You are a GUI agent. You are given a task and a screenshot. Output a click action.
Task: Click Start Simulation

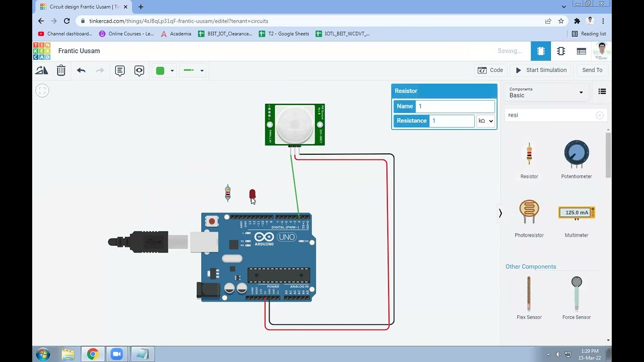541,70
